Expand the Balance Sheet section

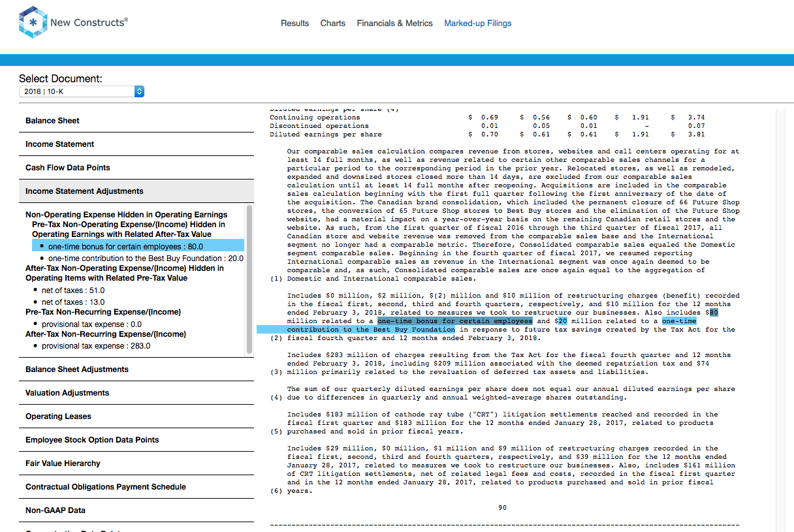pos(136,121)
